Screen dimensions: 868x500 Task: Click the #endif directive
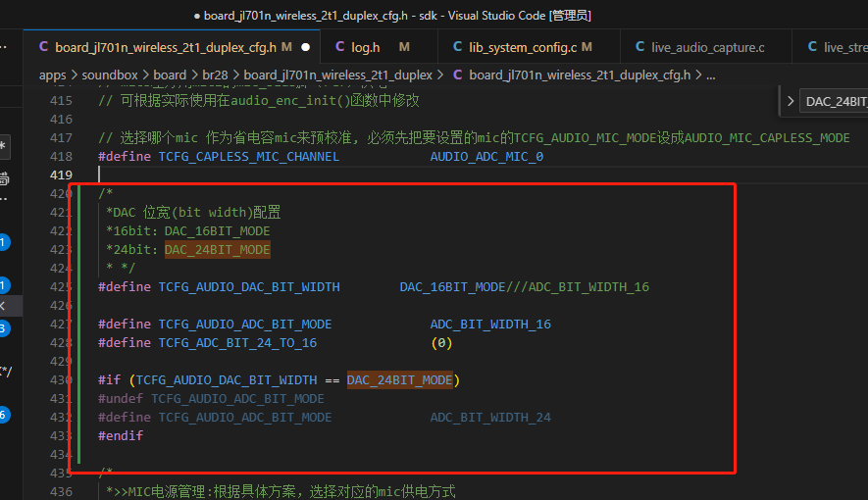click(x=120, y=436)
